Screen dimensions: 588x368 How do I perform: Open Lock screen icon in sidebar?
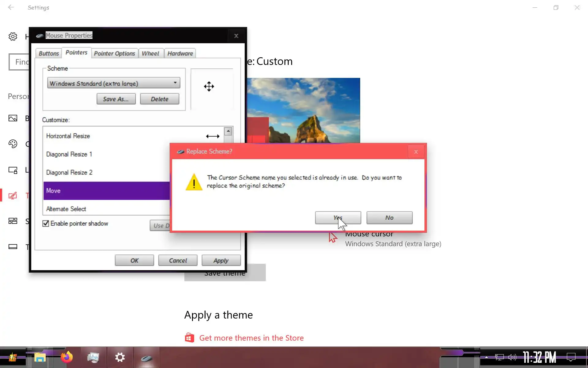tap(13, 170)
